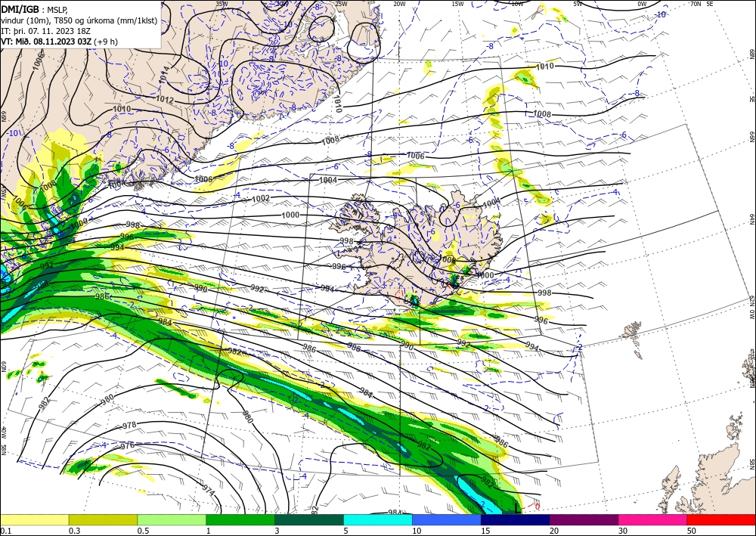
Task: Click the 'vindur (10m), T850 og úrkoma' line
Action: [x=79, y=20]
